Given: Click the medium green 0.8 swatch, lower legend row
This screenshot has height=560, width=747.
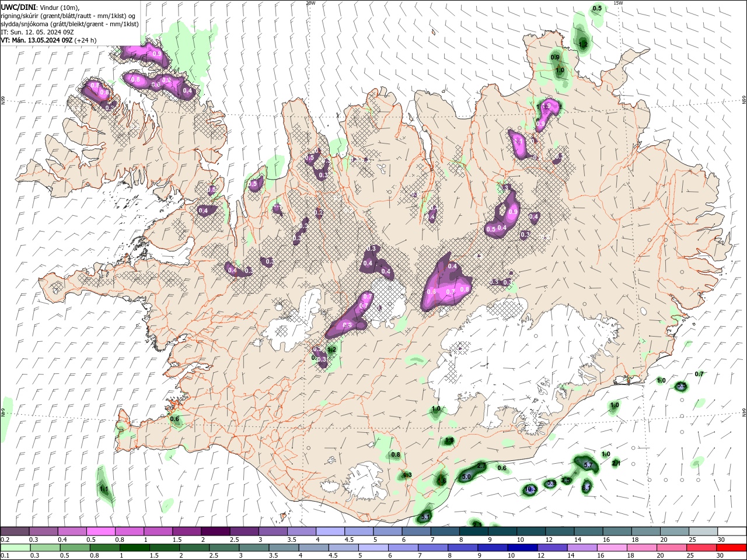Looking at the screenshot, I should [x=104, y=548].
